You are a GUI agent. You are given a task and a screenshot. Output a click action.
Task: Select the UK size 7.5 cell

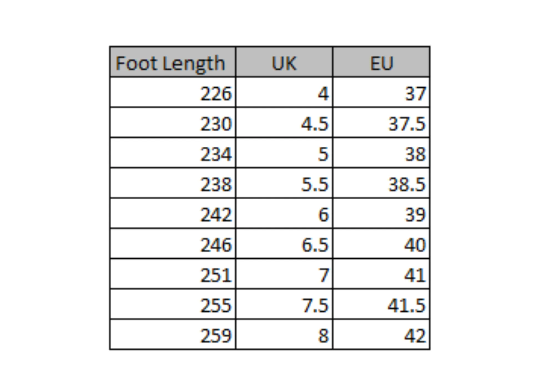[284, 304]
